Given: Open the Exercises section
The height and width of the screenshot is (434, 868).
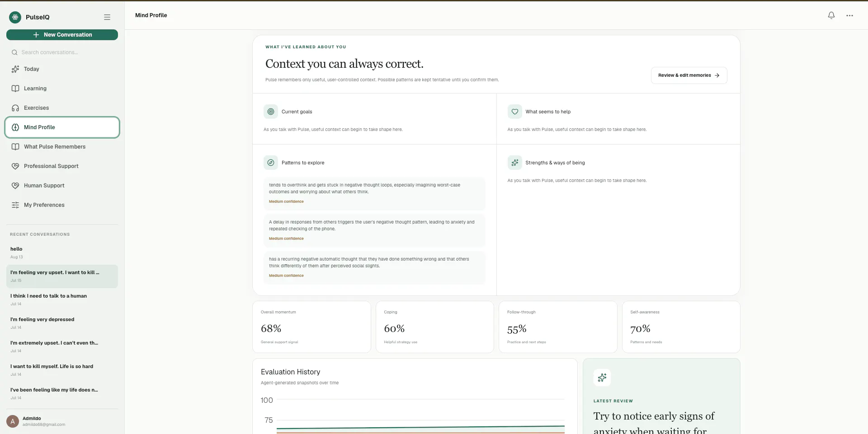Looking at the screenshot, I should 62,108.
